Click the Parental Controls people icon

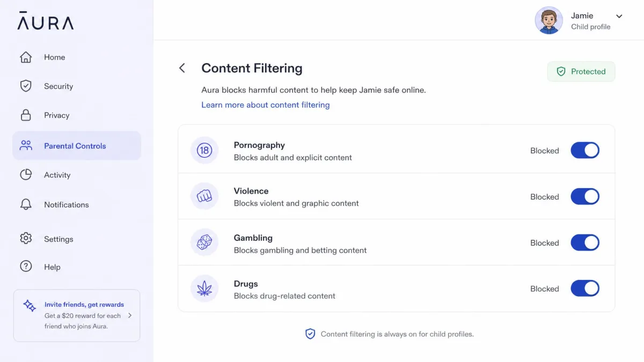tap(26, 145)
